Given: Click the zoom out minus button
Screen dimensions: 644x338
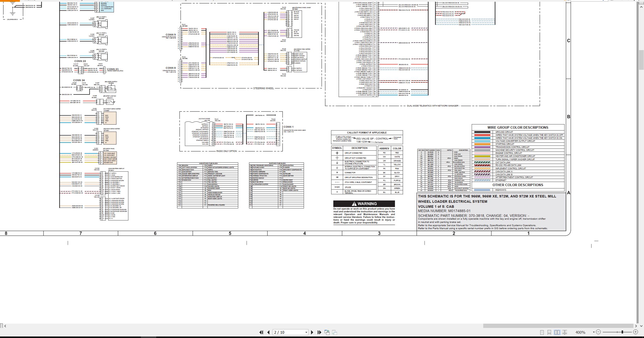Looking at the screenshot, I should (x=598, y=332).
